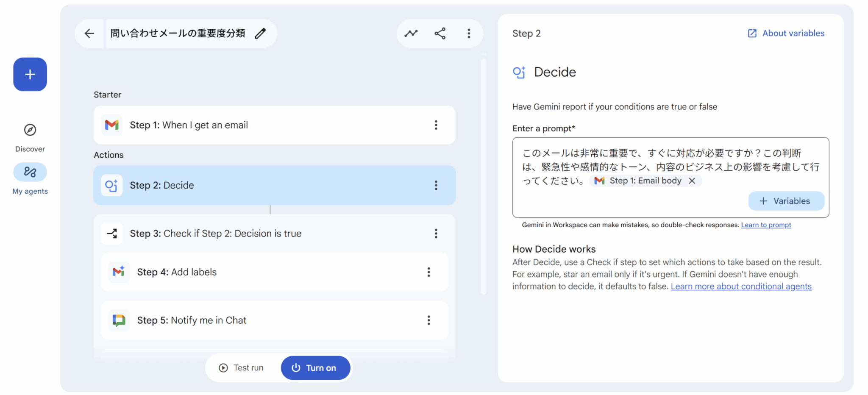This screenshot has width=868, height=395.
Task: Click the share icon
Action: 440,33
